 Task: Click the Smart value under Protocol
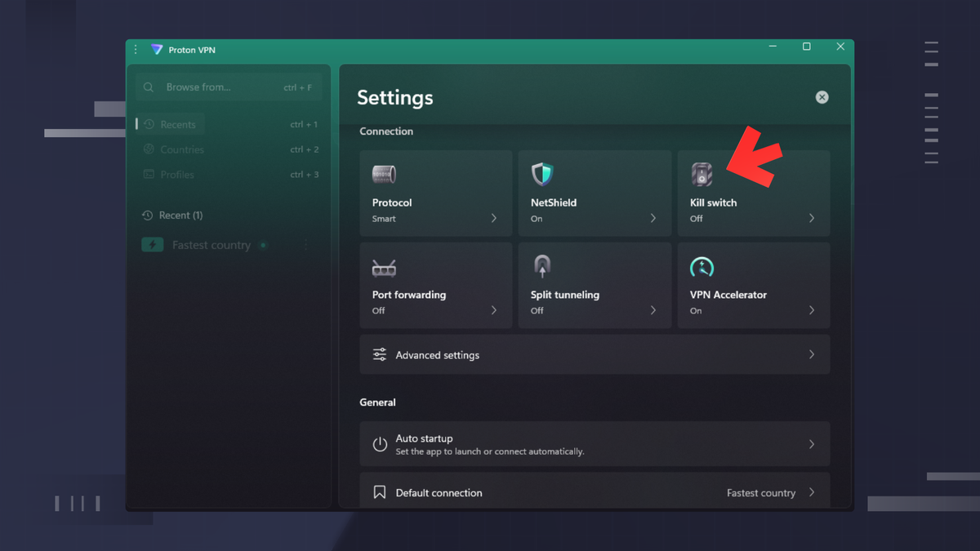pyautogui.click(x=384, y=219)
